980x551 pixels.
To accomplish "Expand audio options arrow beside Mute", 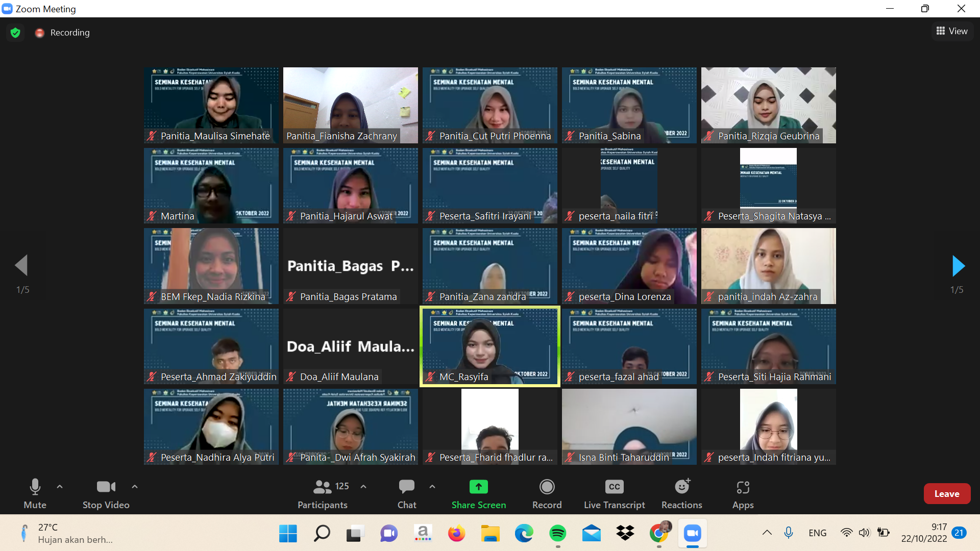I will pyautogui.click(x=60, y=487).
